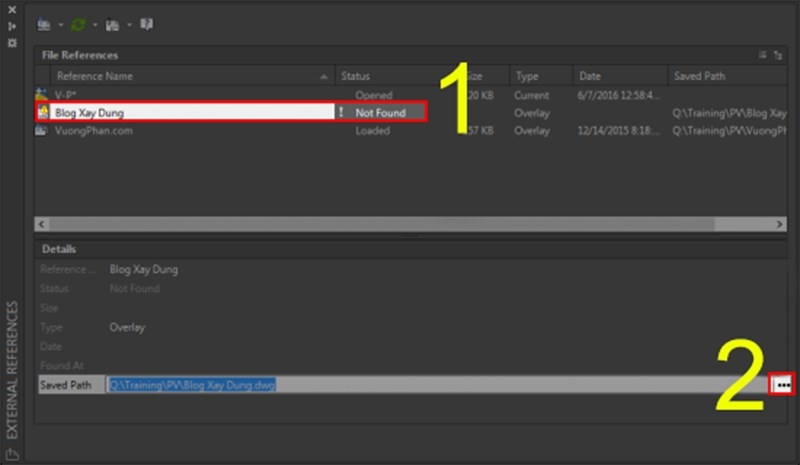The image size is (800, 465).
Task: Expand the Attach DWG dropdown arrow
Action: (x=61, y=25)
